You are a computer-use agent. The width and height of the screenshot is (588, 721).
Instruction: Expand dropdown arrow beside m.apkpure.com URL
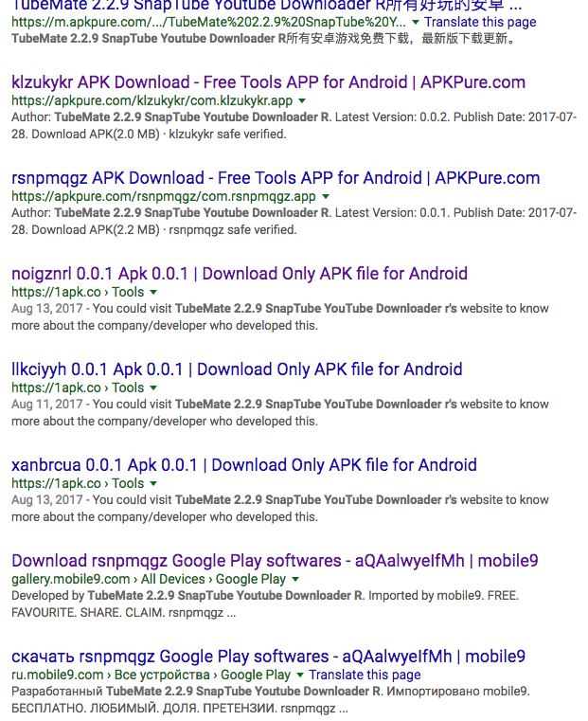click(x=416, y=22)
